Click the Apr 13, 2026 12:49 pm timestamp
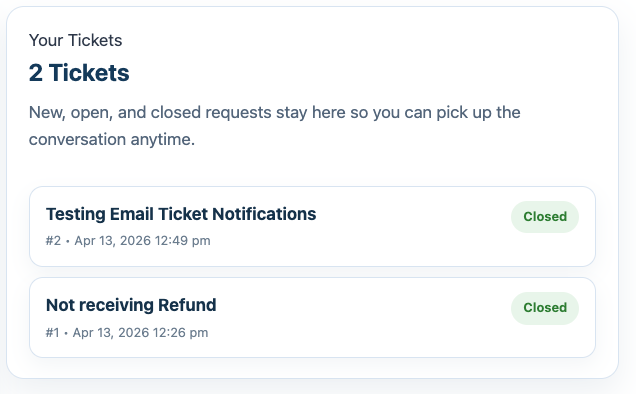The height and width of the screenshot is (394, 636). point(142,241)
